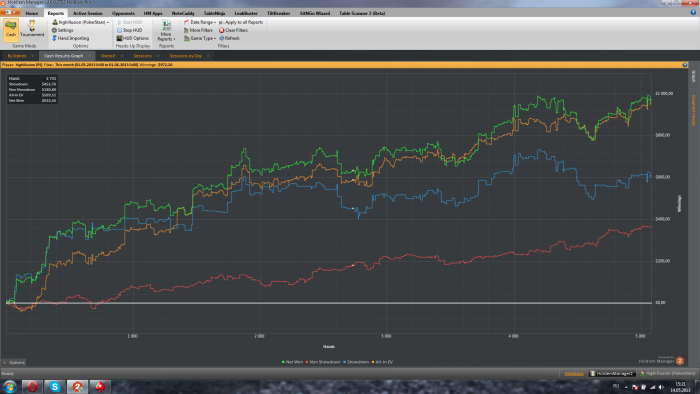This screenshot has width=700, height=394.
Task: Click nighillusion (PokerStars) status bar button
Action: coord(668,373)
